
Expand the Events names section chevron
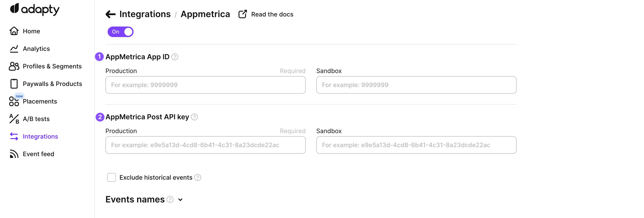tap(181, 200)
